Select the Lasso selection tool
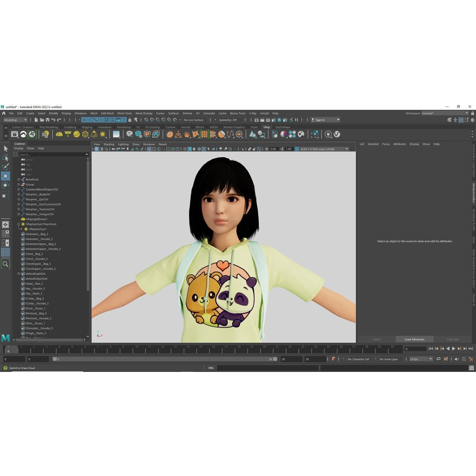 pos(5,158)
